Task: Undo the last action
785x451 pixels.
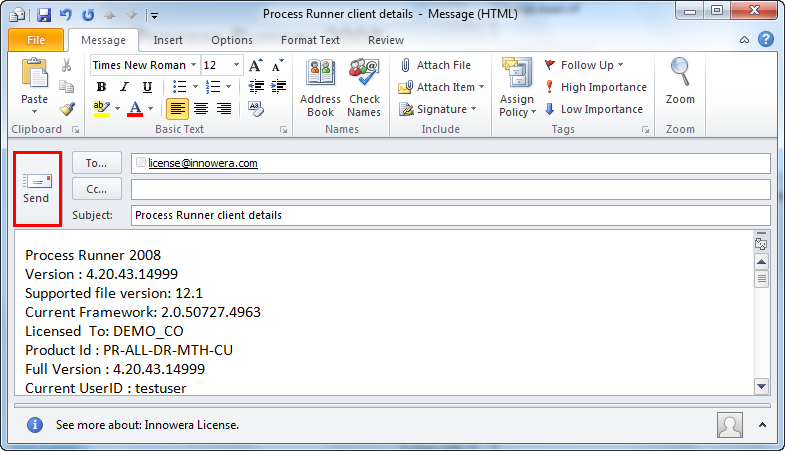Action: pos(66,15)
